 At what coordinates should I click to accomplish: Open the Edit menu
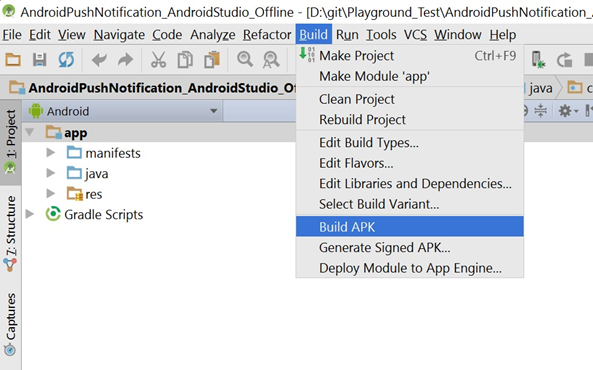40,35
